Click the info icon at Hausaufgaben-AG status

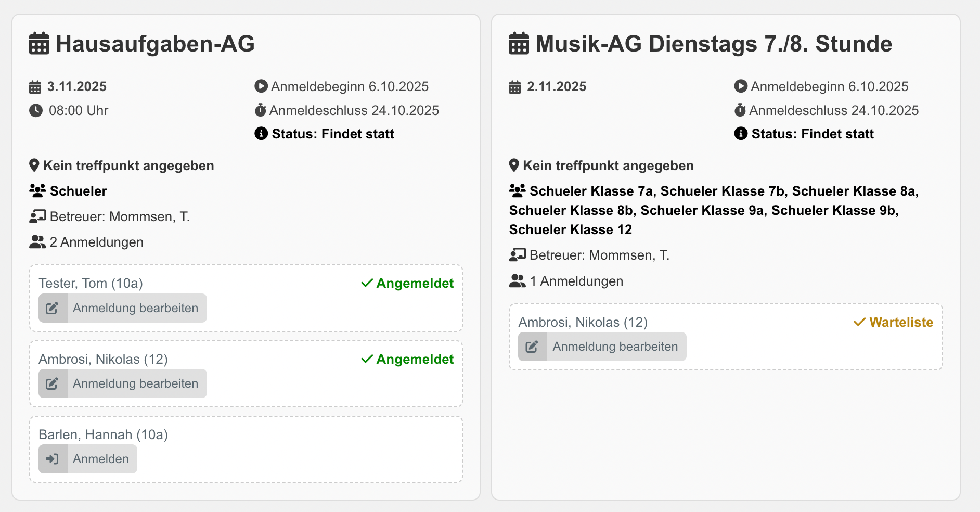click(261, 134)
